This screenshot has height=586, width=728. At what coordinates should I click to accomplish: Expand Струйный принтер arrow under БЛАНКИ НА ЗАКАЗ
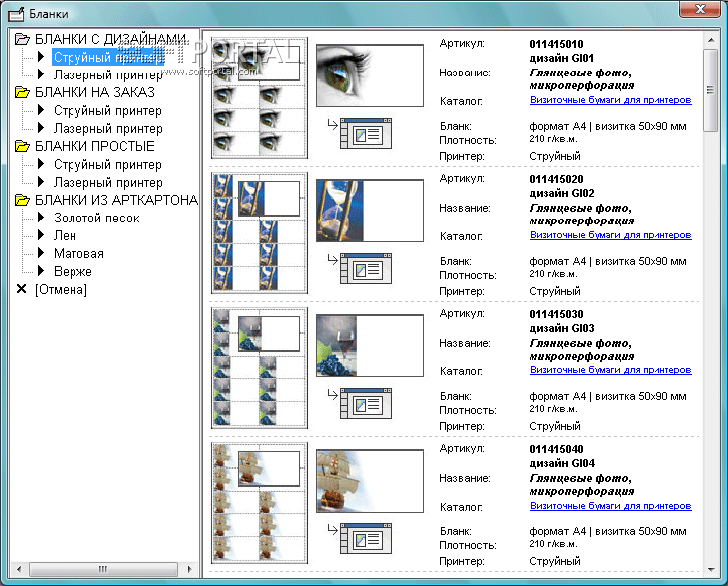[41, 110]
